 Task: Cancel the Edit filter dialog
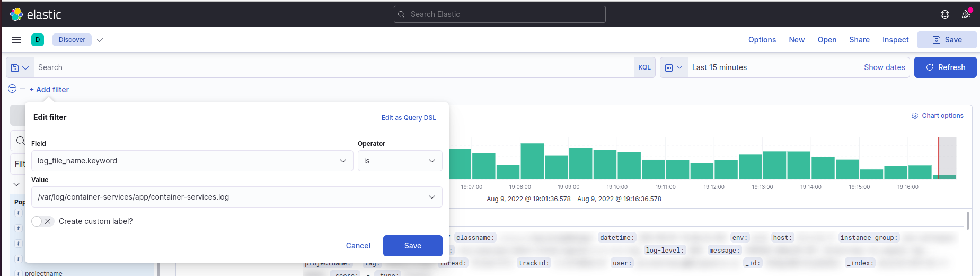[358, 246]
